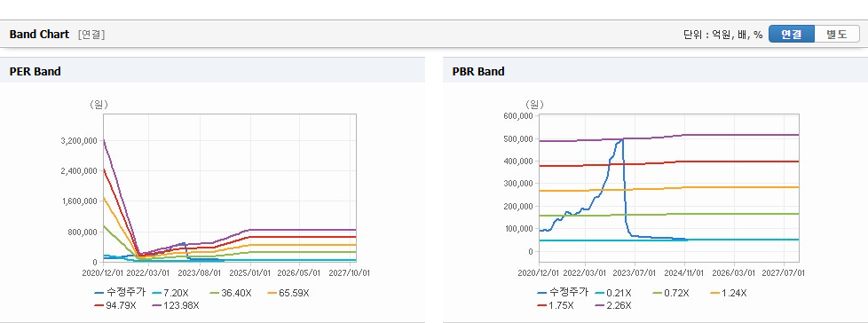Click the Band Chart section title
This screenshot has height=323, width=868.
click(x=39, y=35)
